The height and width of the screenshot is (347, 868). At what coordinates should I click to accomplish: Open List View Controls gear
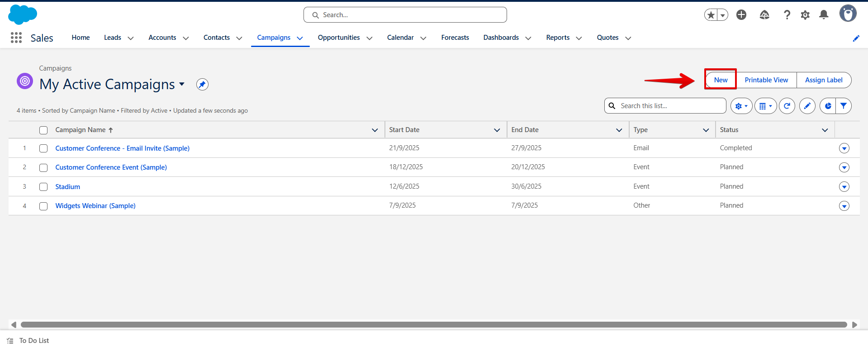coord(741,106)
